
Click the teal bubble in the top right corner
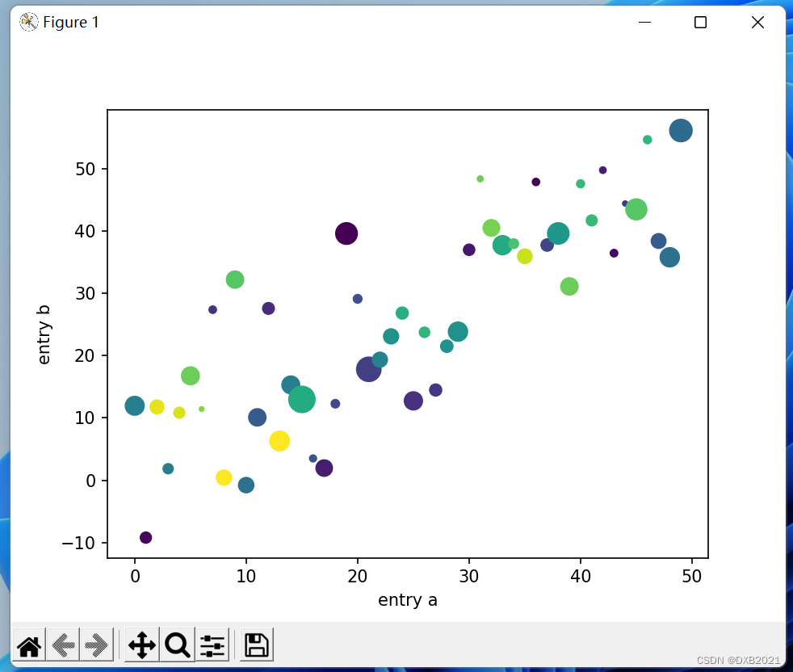point(681,130)
